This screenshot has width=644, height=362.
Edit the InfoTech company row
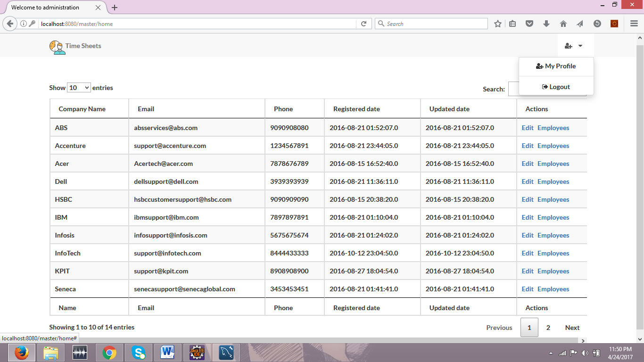click(x=528, y=253)
